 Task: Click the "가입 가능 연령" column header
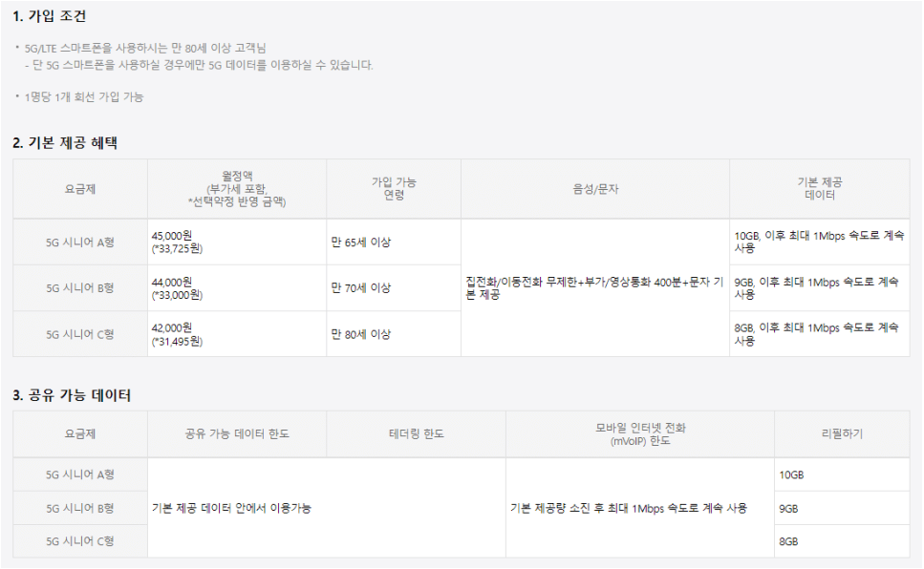point(394,188)
